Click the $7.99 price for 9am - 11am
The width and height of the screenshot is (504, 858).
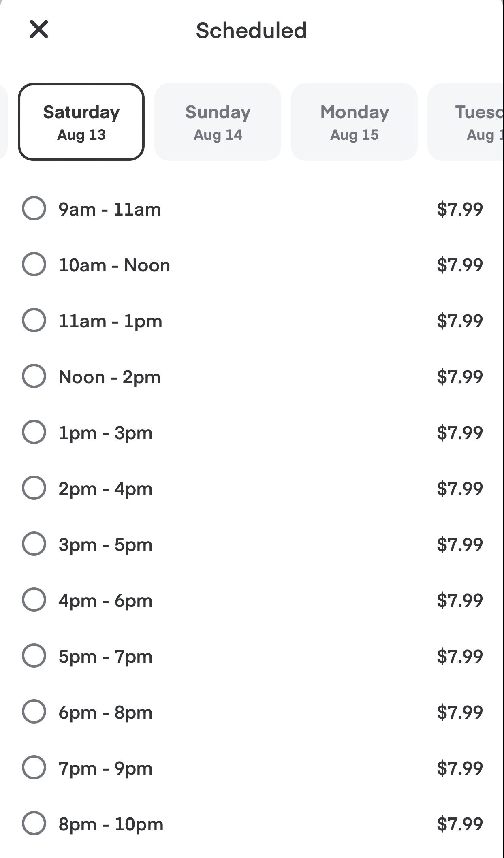pyautogui.click(x=459, y=209)
